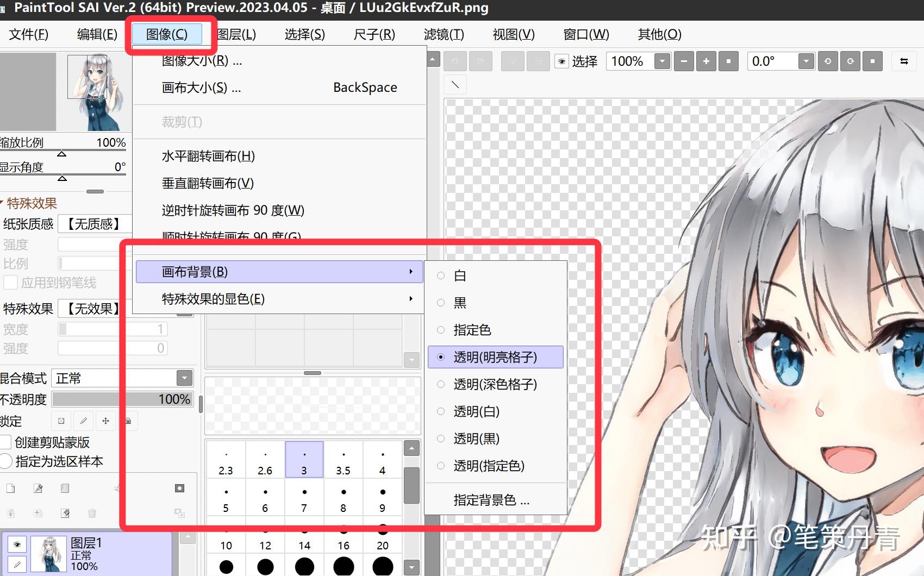Open 特殊效果 【无效果】 dropdown
Viewport: 924px width, 576px height.
tap(95, 309)
